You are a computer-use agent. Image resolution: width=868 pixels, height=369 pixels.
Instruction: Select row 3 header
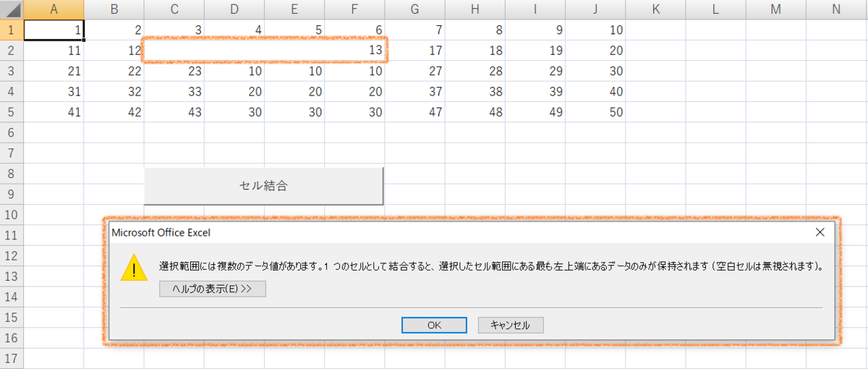click(12, 71)
